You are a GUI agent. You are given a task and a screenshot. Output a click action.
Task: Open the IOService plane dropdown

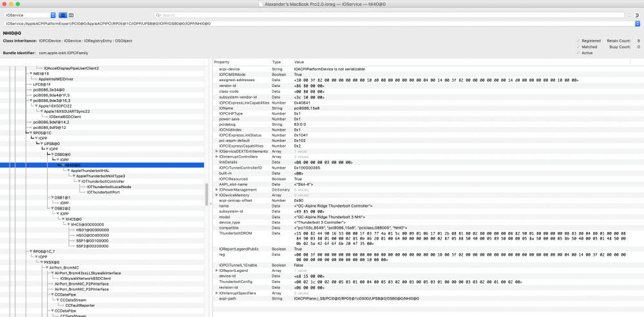pyautogui.click(x=30, y=15)
